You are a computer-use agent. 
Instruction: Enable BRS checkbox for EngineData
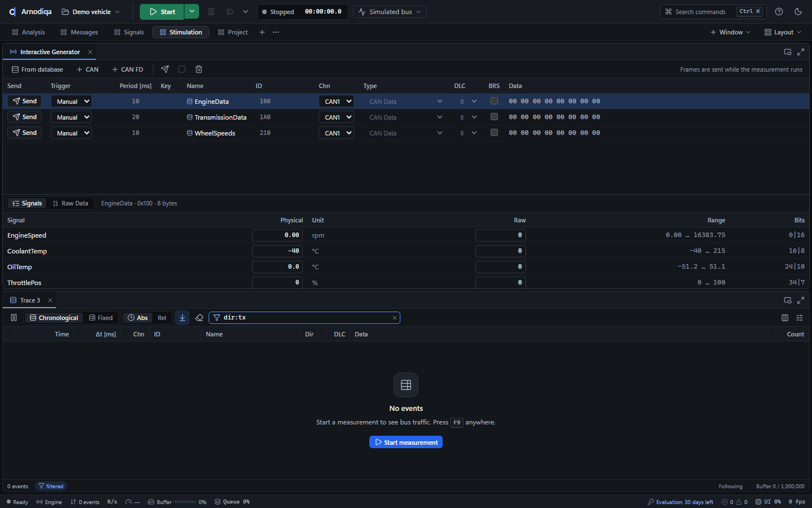[494, 101]
